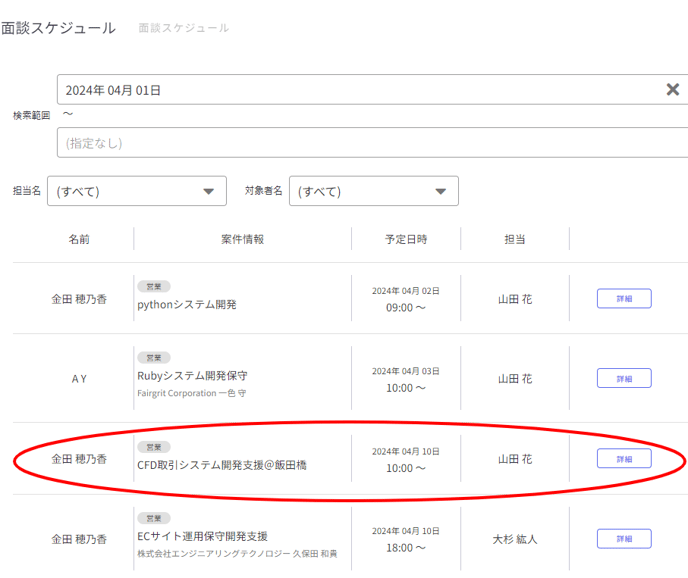The height and width of the screenshot is (578, 688).
Task: Click the 担当 column header
Action: pyautogui.click(x=515, y=239)
